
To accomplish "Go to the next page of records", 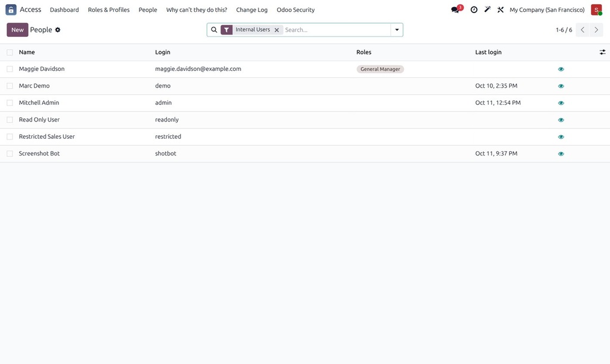I will point(596,30).
